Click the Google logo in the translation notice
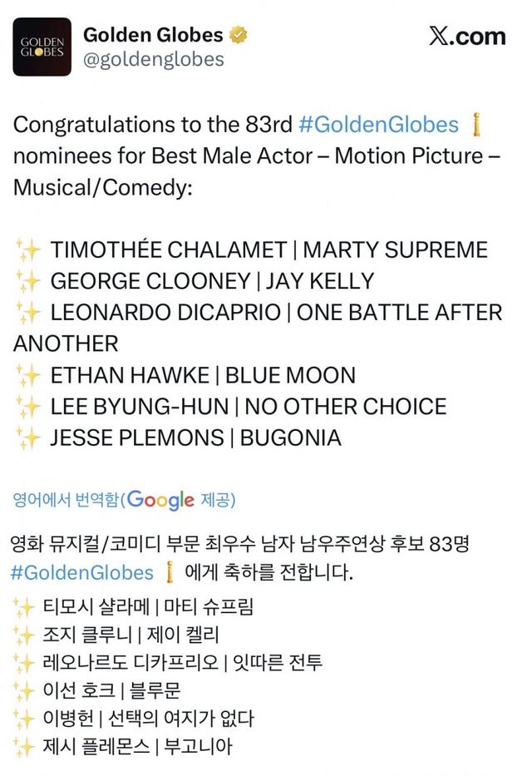The height and width of the screenshot is (776, 532). click(x=161, y=501)
